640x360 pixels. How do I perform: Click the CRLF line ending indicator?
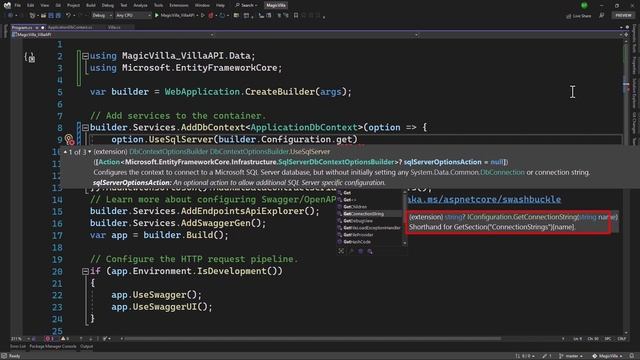[622, 339]
